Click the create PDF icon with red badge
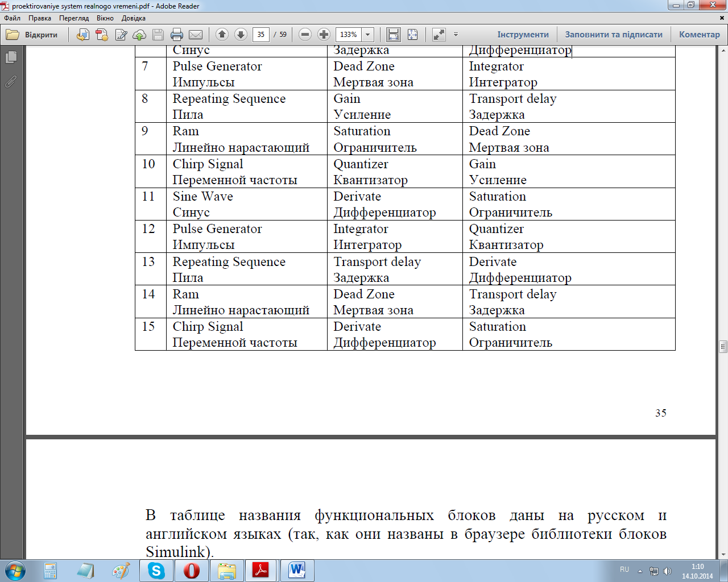The height and width of the screenshot is (582, 728). pos(102,35)
